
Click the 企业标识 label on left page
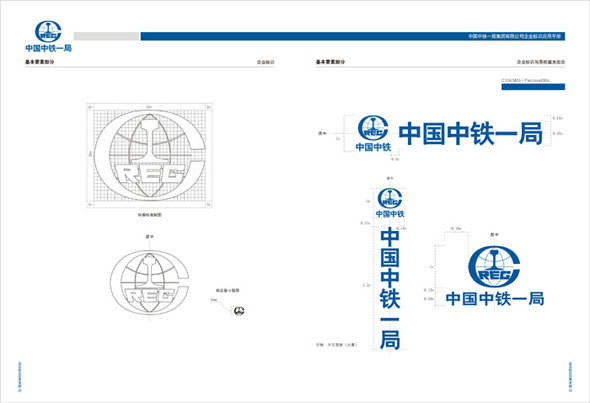point(266,62)
